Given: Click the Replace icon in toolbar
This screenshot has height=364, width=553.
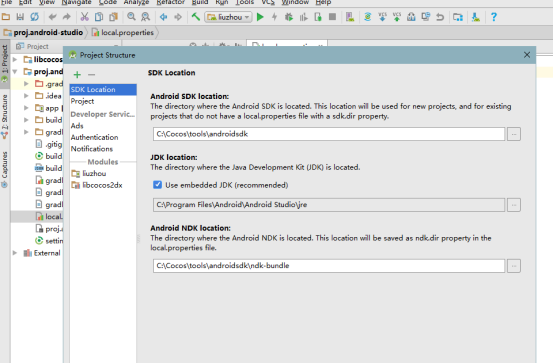Looking at the screenshot, I should (x=145, y=17).
